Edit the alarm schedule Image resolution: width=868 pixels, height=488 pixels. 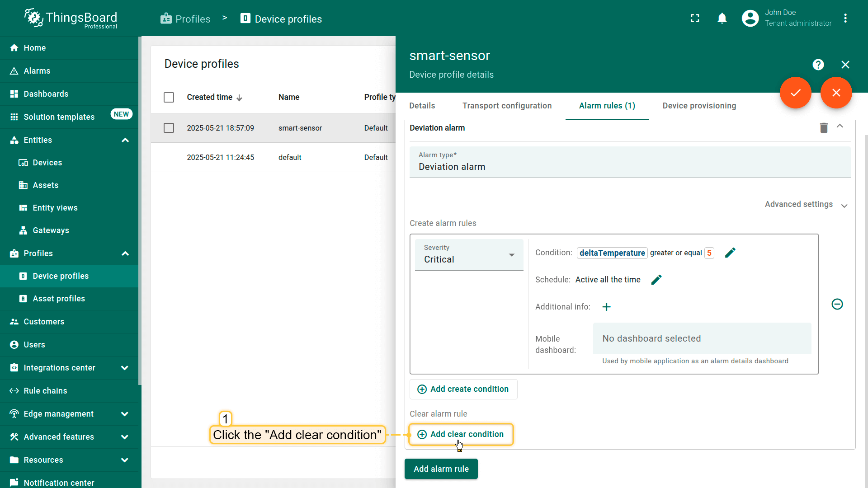656,280
